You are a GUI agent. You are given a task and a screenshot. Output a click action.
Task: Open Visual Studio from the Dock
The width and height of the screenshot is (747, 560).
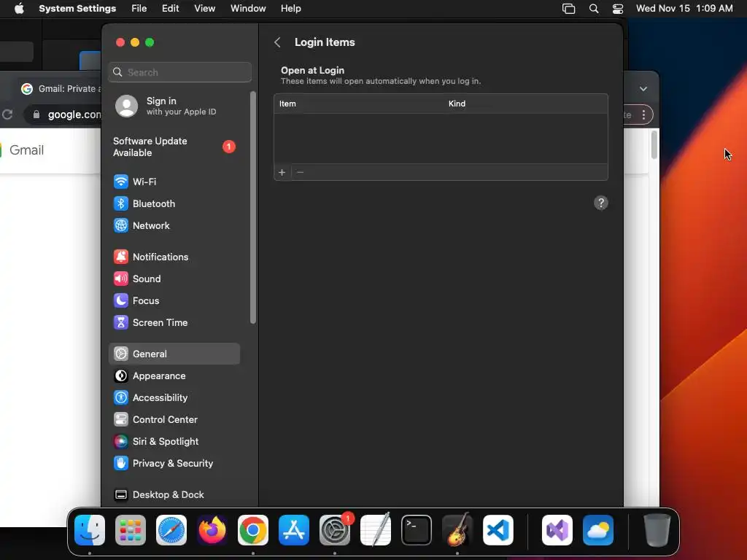[557, 530]
